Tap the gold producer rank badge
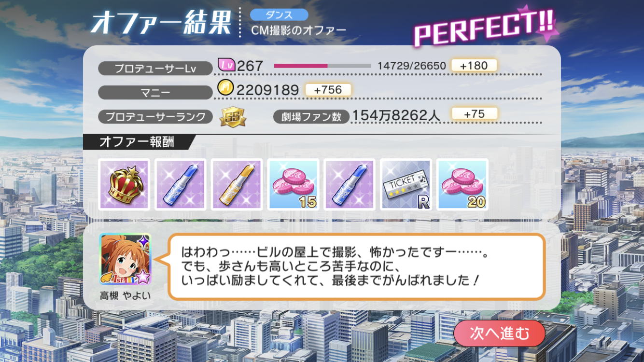644x362 pixels. pyautogui.click(x=233, y=116)
